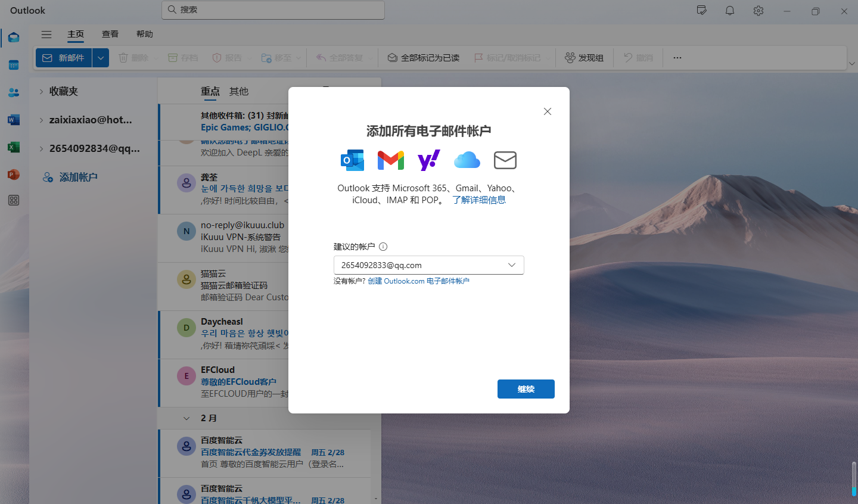Open the My Day notes icon

(x=702, y=11)
